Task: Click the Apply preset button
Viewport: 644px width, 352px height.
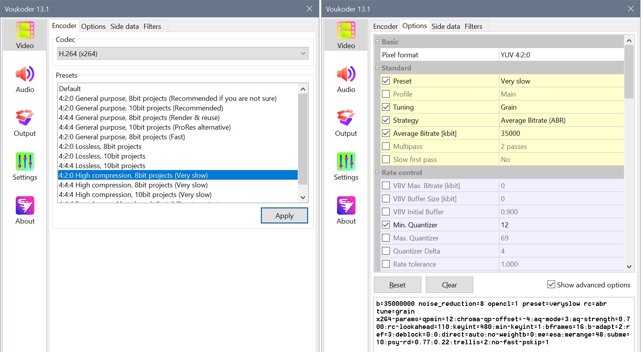Action: point(284,215)
